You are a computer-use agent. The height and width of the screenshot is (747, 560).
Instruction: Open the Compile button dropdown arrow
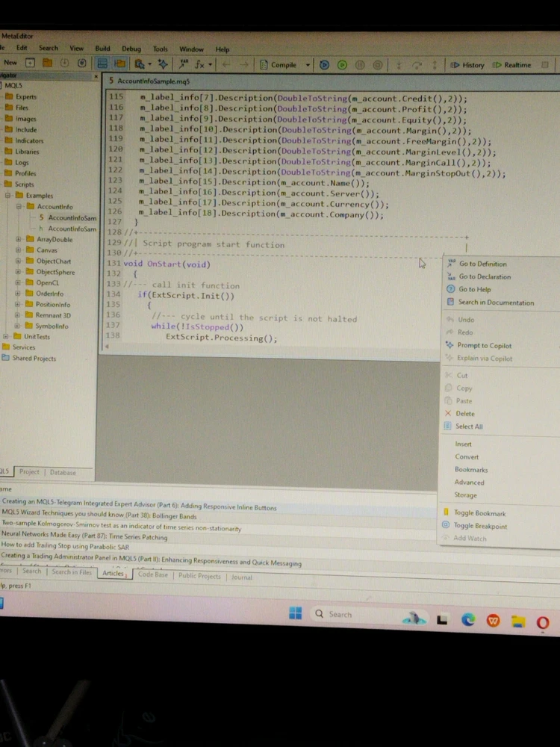pos(308,65)
